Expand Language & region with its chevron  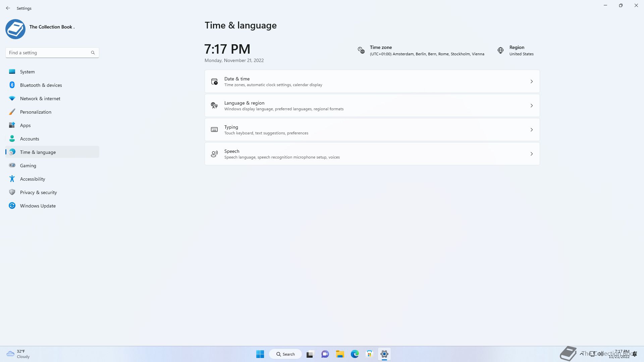532,106
